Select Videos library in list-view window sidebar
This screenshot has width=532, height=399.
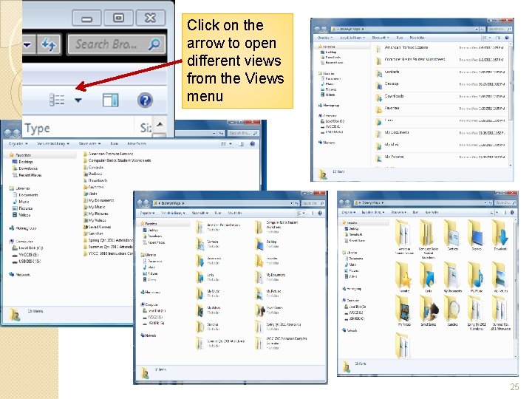(21, 215)
